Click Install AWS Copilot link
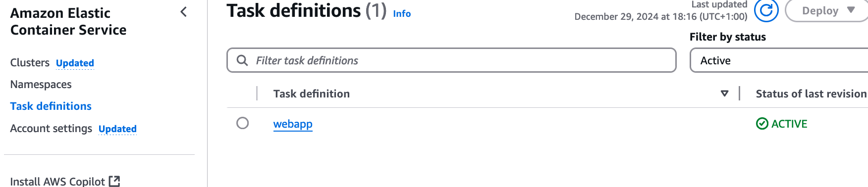868x187 pixels. pyautogui.click(x=57, y=181)
